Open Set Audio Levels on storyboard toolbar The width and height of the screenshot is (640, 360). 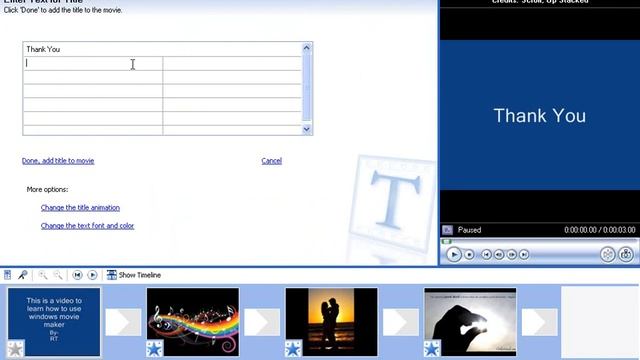click(7, 275)
